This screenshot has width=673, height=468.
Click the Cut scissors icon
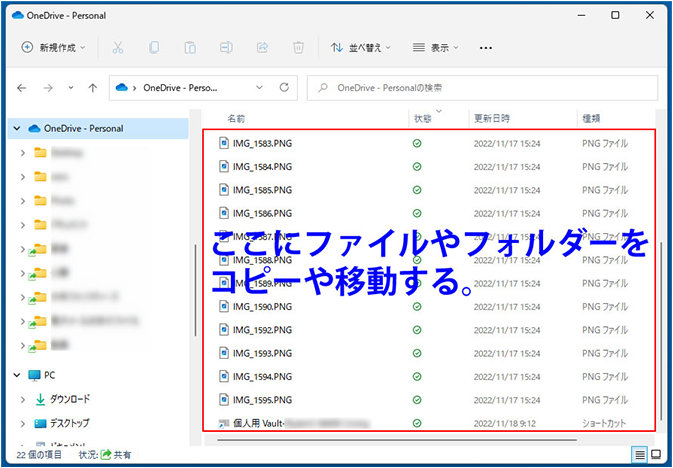tap(118, 48)
